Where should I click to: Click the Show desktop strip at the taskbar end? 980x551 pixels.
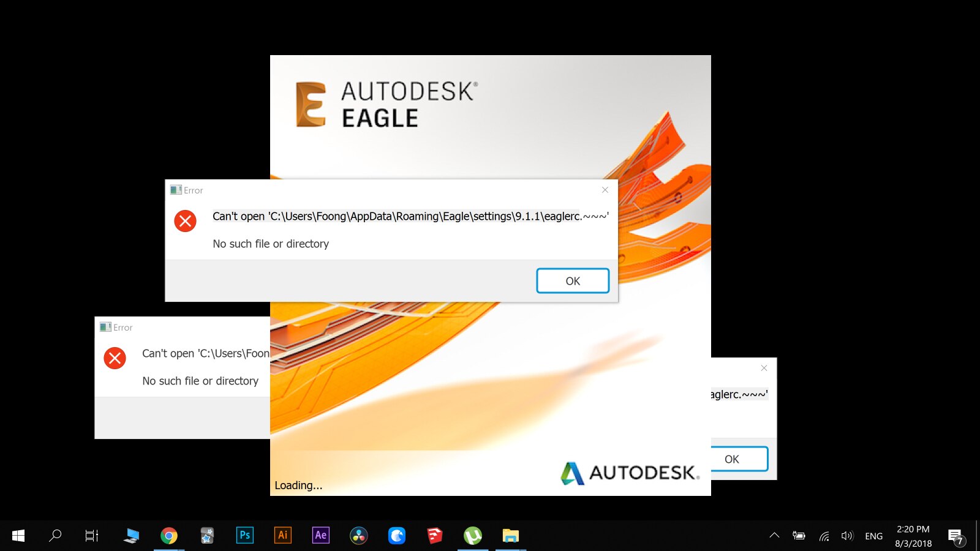coord(978,536)
